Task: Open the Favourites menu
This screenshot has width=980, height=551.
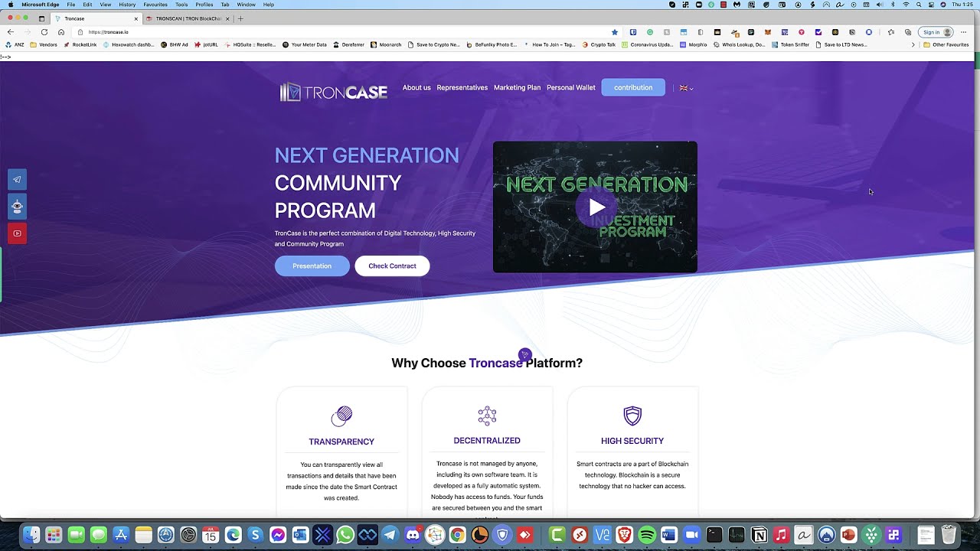Action: coord(155,5)
